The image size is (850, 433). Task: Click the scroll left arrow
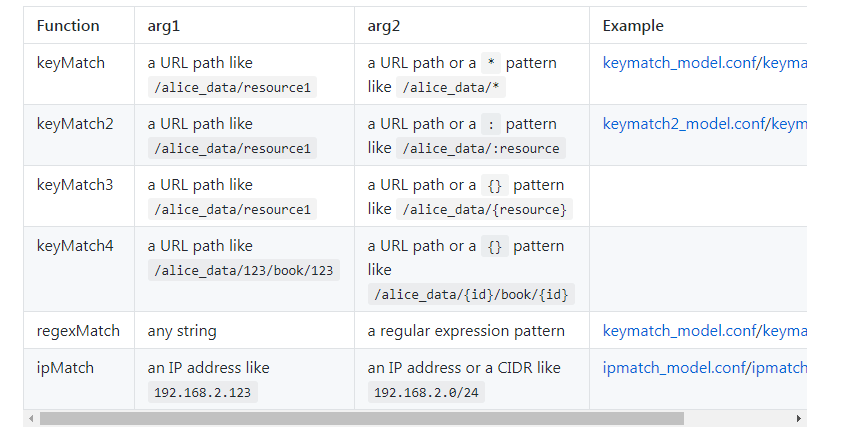pos(31,418)
